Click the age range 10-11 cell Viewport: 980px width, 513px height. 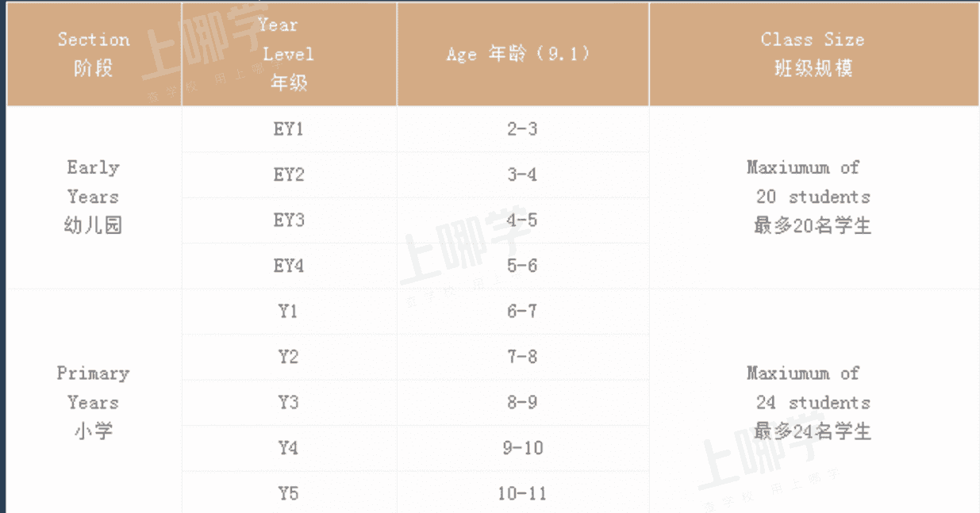point(523,493)
